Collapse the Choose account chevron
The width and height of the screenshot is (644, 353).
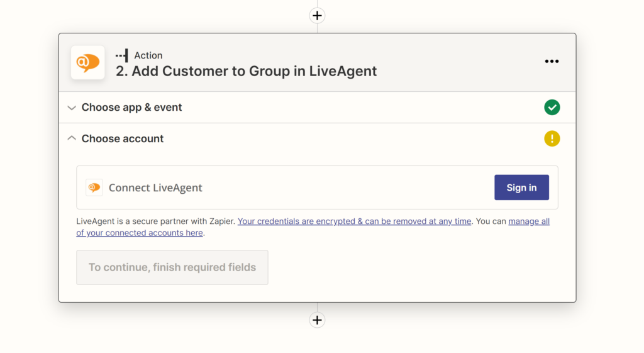72,138
